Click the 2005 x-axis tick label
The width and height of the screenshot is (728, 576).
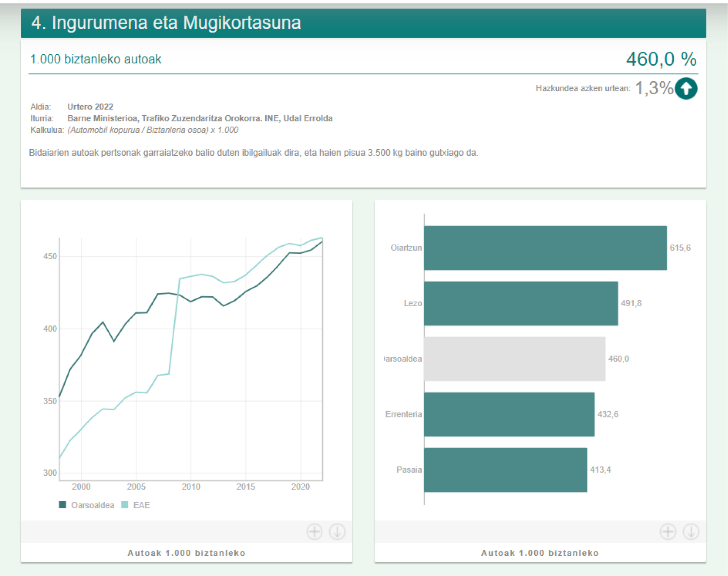(136, 487)
